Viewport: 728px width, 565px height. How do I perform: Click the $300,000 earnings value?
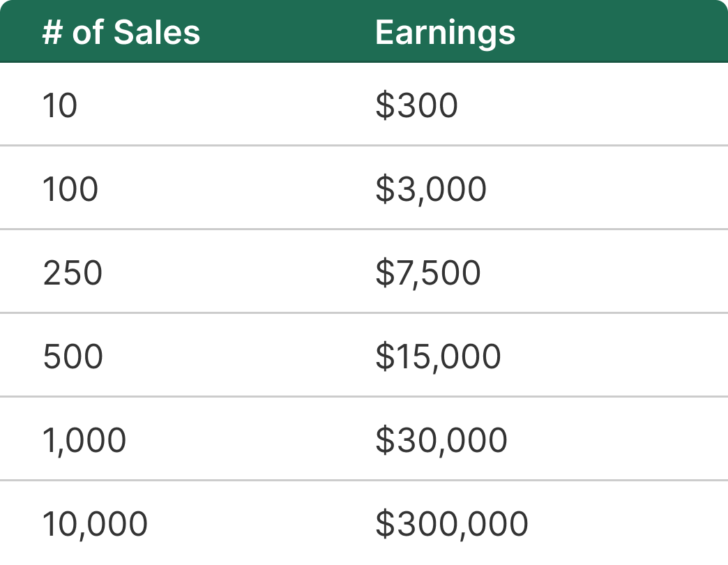pyautogui.click(x=451, y=524)
